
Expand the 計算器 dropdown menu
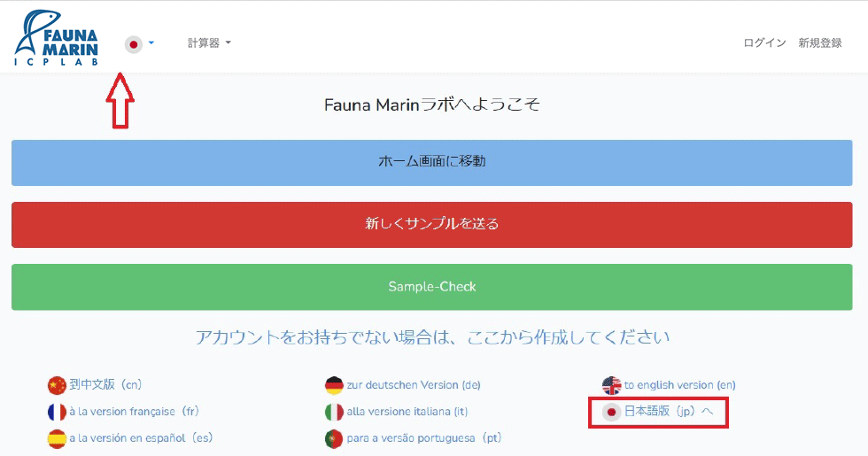(209, 43)
